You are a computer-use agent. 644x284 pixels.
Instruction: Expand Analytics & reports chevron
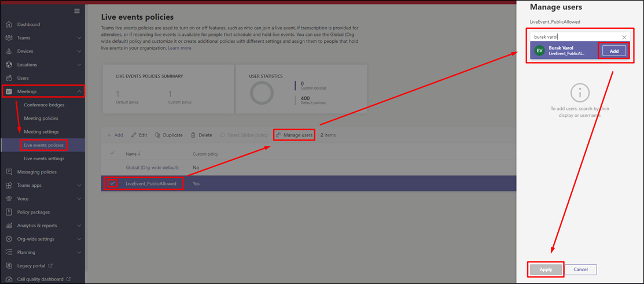(79, 226)
